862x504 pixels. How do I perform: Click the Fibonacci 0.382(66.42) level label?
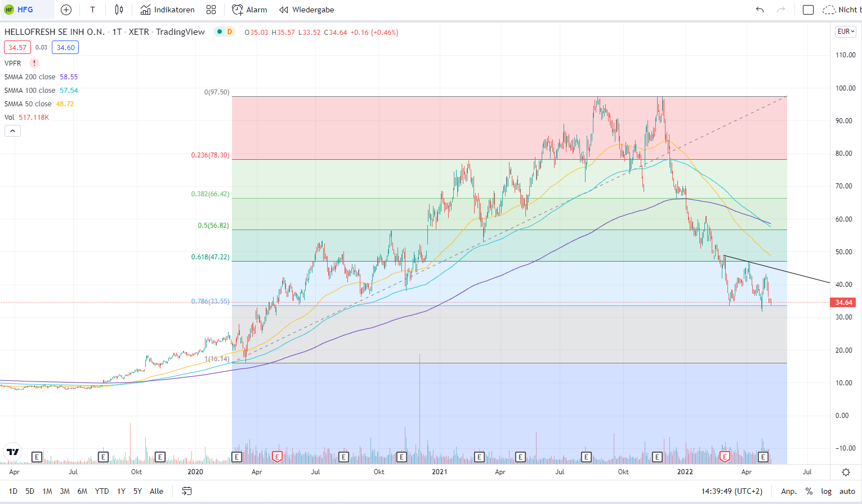click(211, 194)
